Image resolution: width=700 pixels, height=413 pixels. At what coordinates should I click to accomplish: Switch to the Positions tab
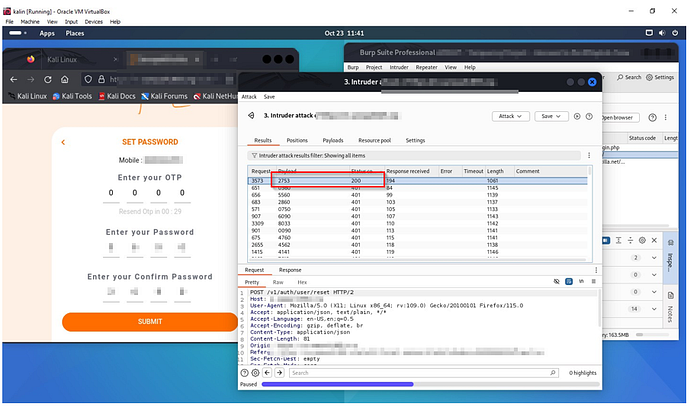pyautogui.click(x=297, y=140)
